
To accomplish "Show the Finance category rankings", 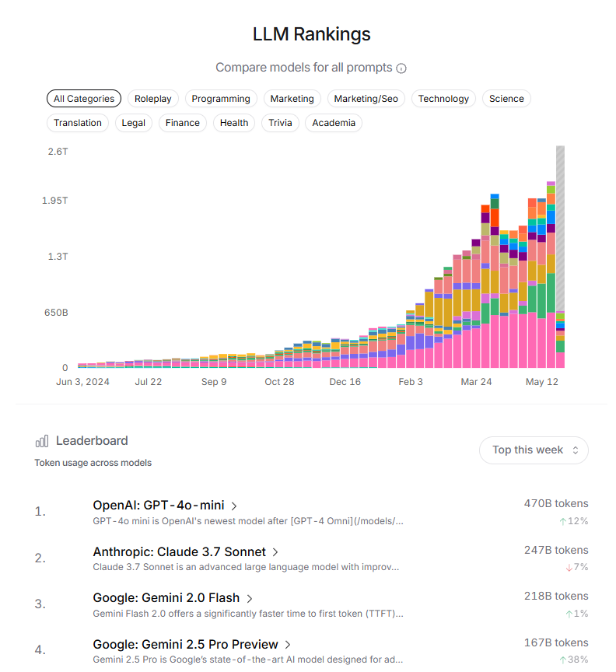I will (183, 123).
